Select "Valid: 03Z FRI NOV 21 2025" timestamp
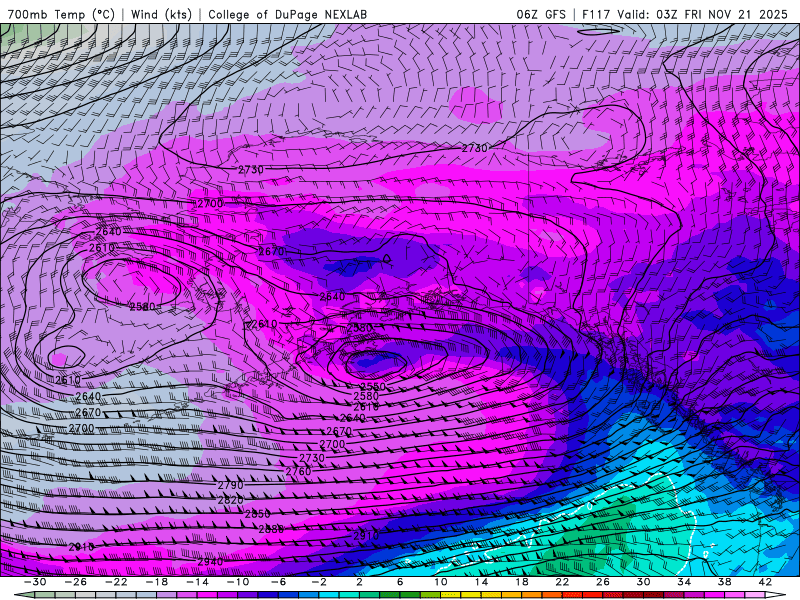Viewport: 800px width, 600px height. tap(702, 14)
